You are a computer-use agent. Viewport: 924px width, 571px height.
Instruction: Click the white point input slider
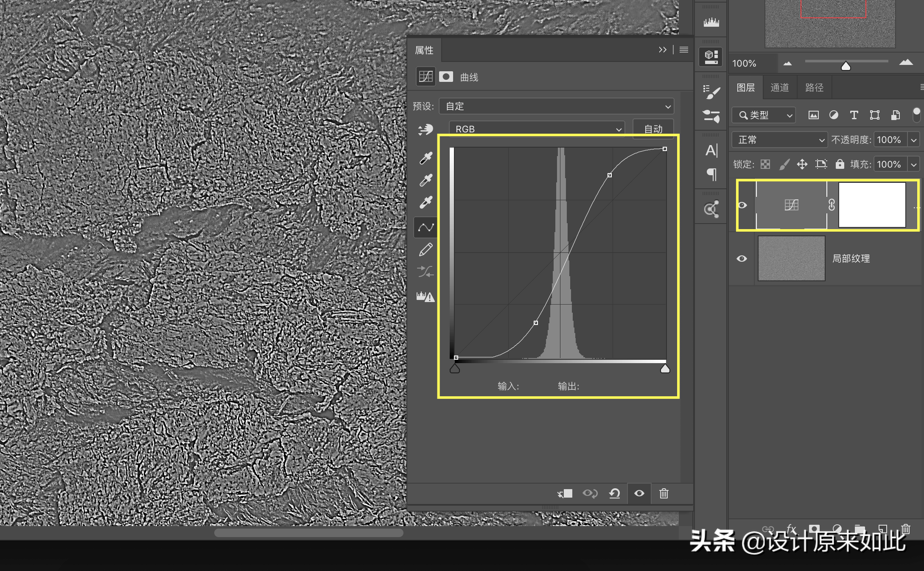point(665,369)
